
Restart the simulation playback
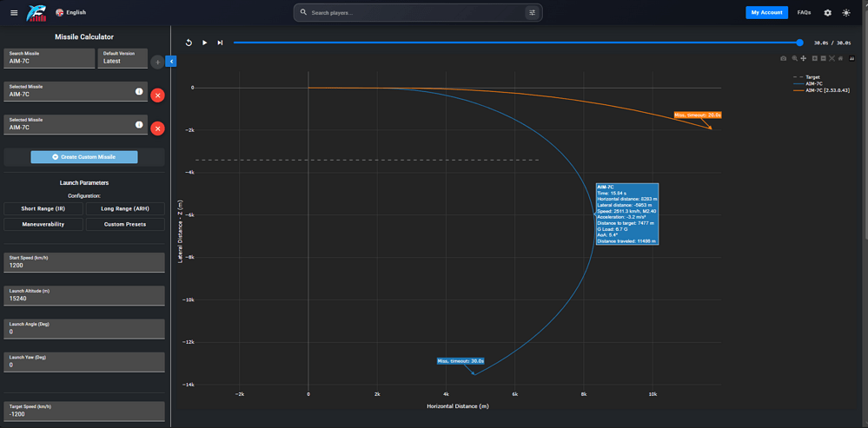click(189, 43)
